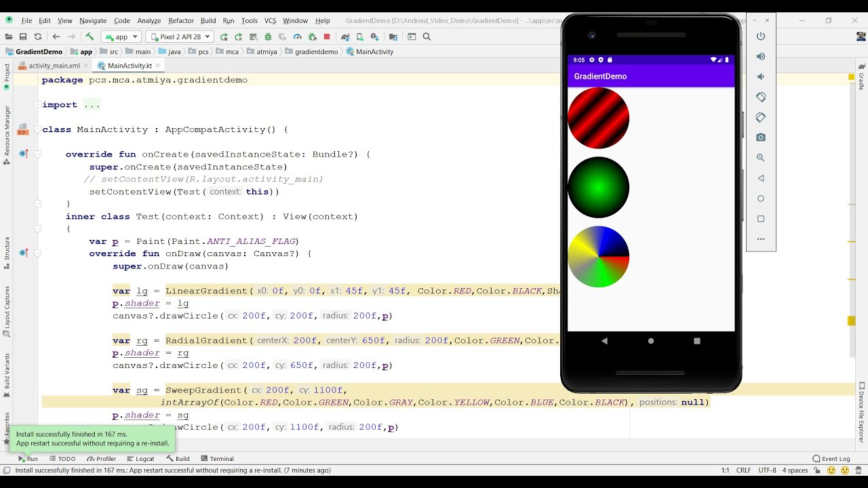Open the Profiler tool window tab
Viewport: 868px width, 488px height.
tap(102, 459)
